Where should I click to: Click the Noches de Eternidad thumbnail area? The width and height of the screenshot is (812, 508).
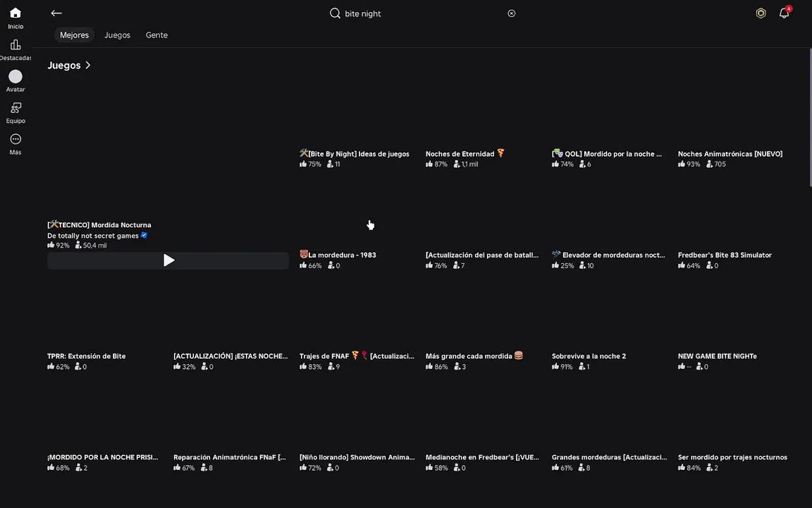(x=483, y=112)
